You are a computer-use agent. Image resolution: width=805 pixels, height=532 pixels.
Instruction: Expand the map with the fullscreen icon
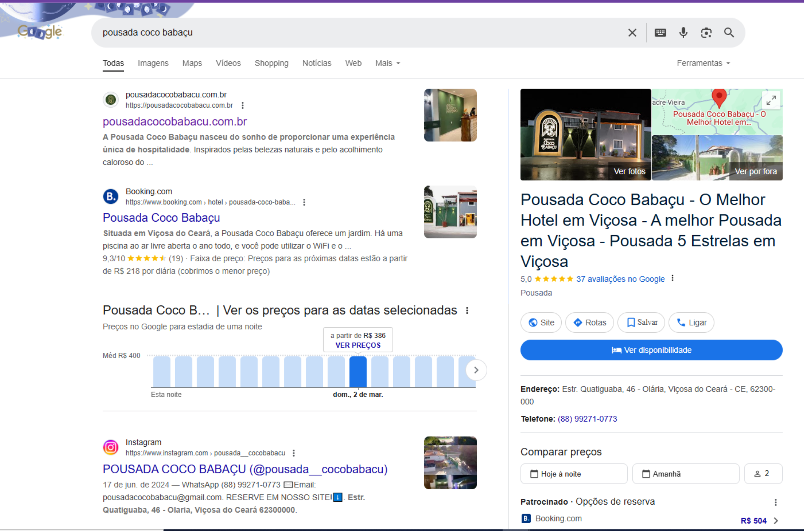click(771, 100)
